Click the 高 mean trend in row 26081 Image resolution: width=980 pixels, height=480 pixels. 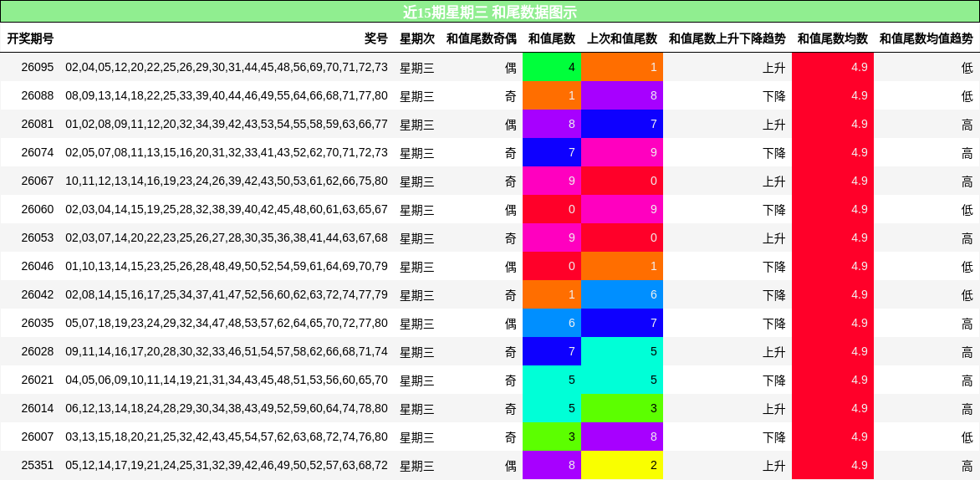[x=967, y=125]
